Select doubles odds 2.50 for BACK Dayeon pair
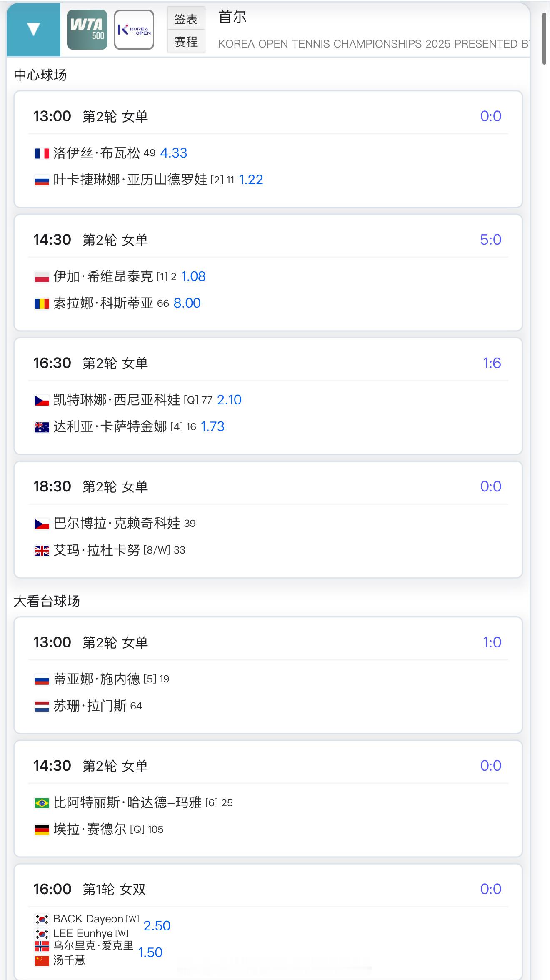550x980 pixels. [157, 925]
